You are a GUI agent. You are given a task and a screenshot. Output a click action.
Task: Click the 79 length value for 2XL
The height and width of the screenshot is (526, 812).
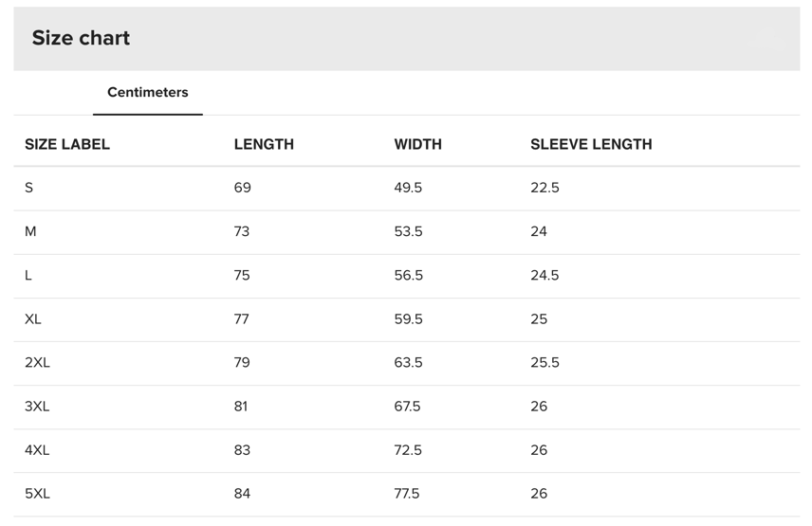click(x=242, y=363)
